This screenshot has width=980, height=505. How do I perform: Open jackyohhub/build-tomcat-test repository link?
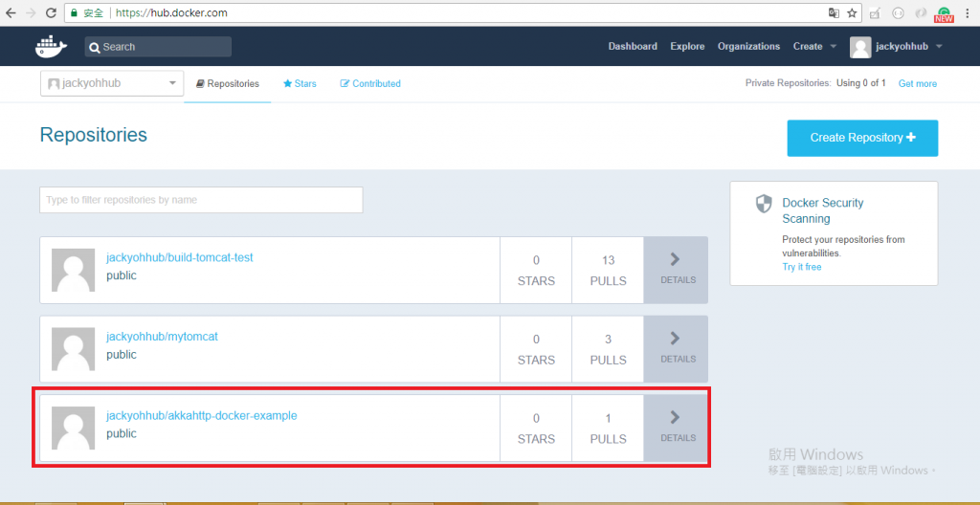179,257
